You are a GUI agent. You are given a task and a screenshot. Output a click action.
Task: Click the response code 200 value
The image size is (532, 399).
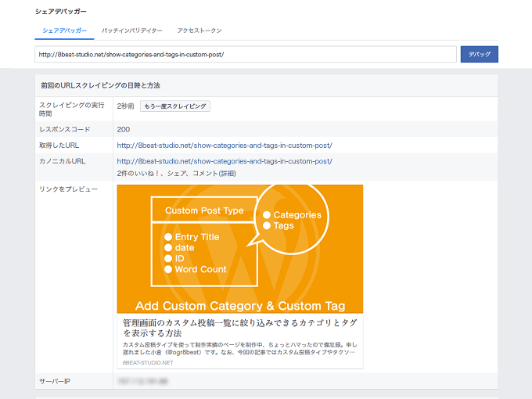[x=123, y=129]
